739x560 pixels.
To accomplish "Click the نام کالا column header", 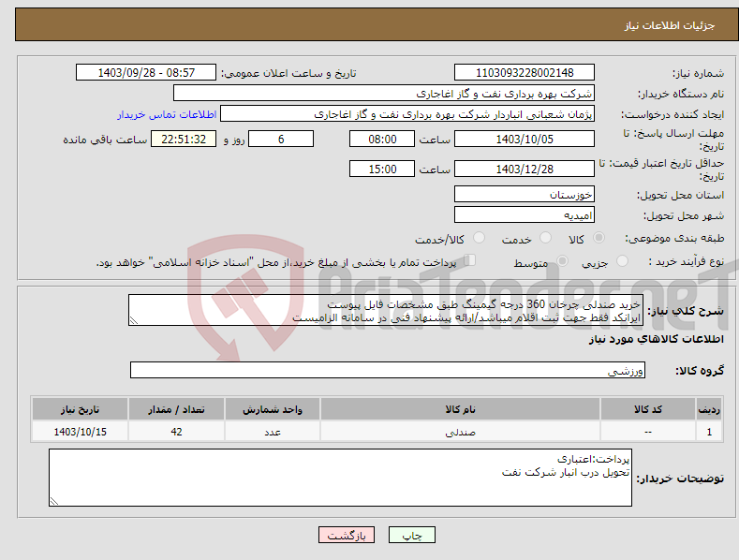I will coord(460,409).
